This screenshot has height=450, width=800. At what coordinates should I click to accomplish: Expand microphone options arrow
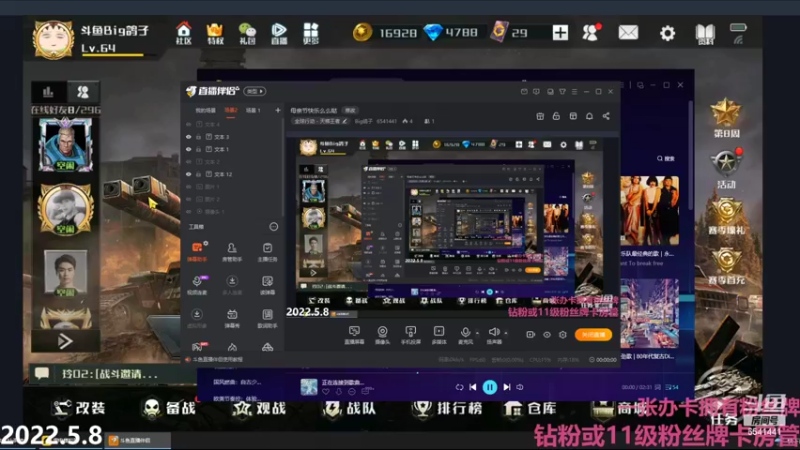pyautogui.click(x=477, y=333)
